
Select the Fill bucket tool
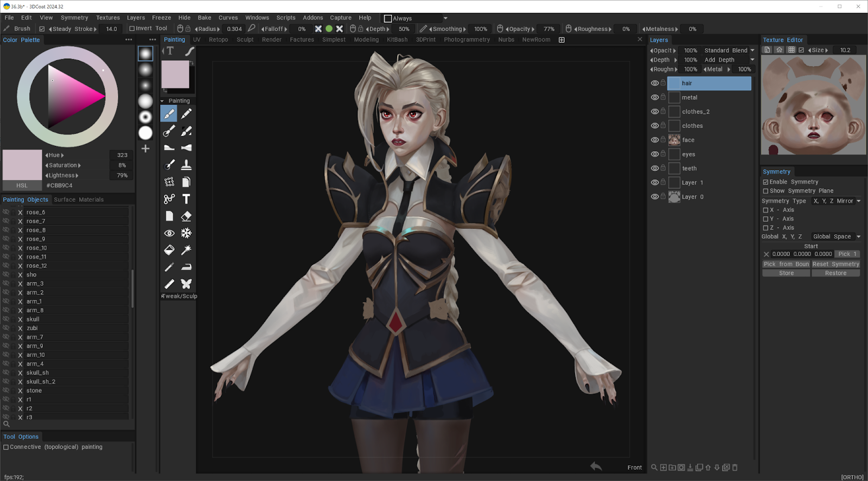(169, 250)
